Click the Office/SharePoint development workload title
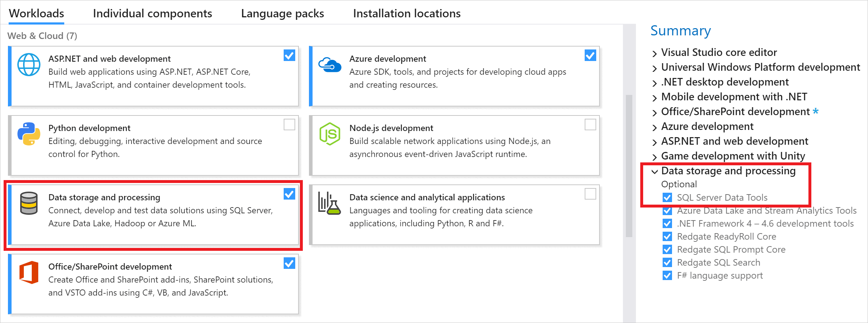 tap(110, 267)
